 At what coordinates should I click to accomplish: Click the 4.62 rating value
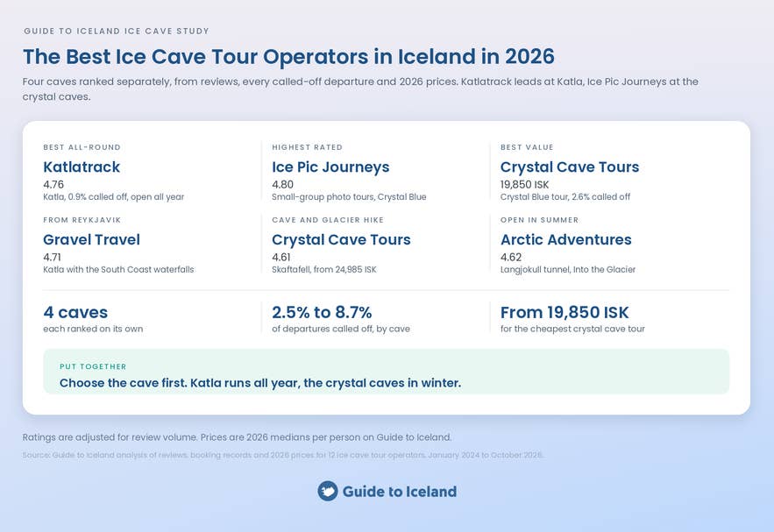pos(511,257)
